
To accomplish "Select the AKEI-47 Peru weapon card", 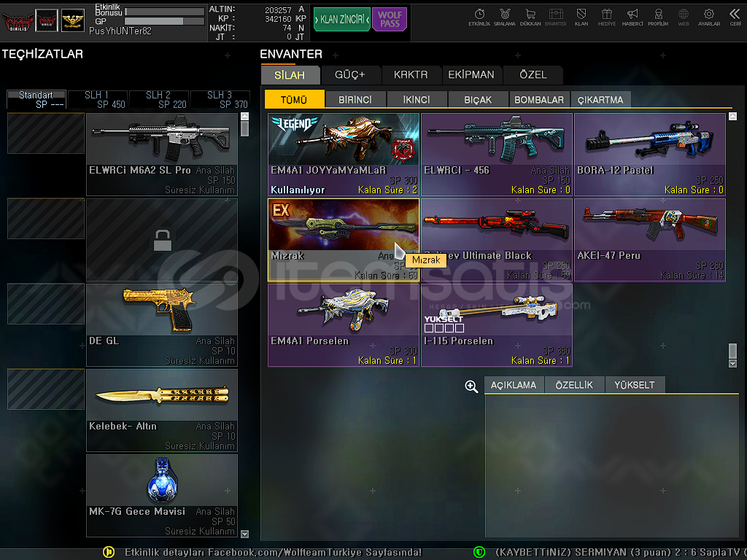I will coord(650,240).
